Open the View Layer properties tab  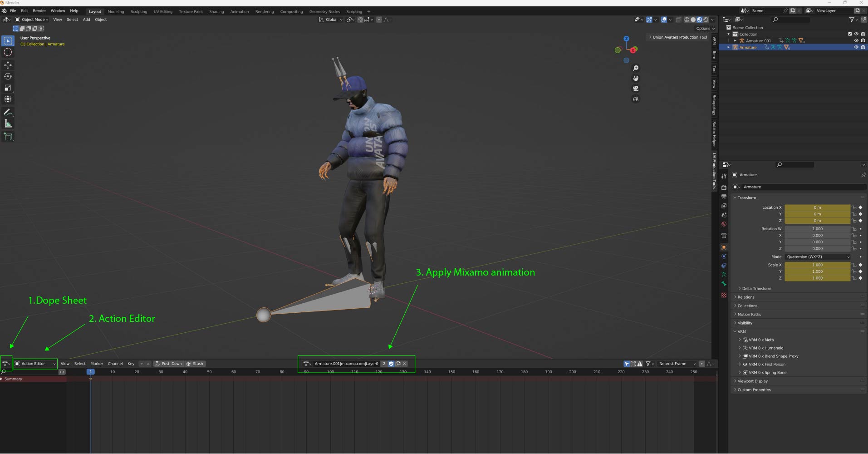[724, 206]
